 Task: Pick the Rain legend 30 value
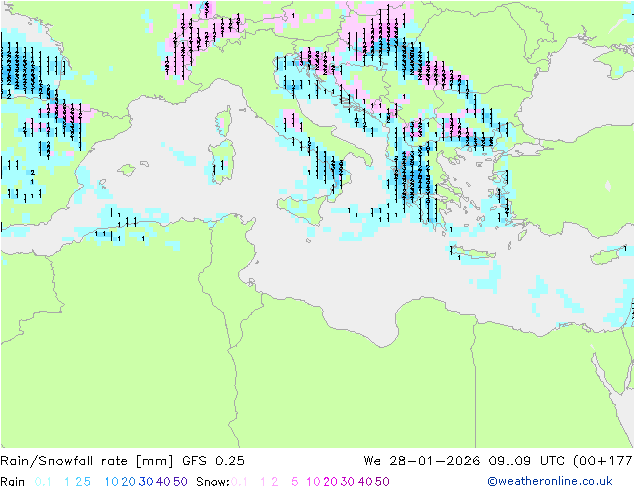pyautogui.click(x=146, y=482)
